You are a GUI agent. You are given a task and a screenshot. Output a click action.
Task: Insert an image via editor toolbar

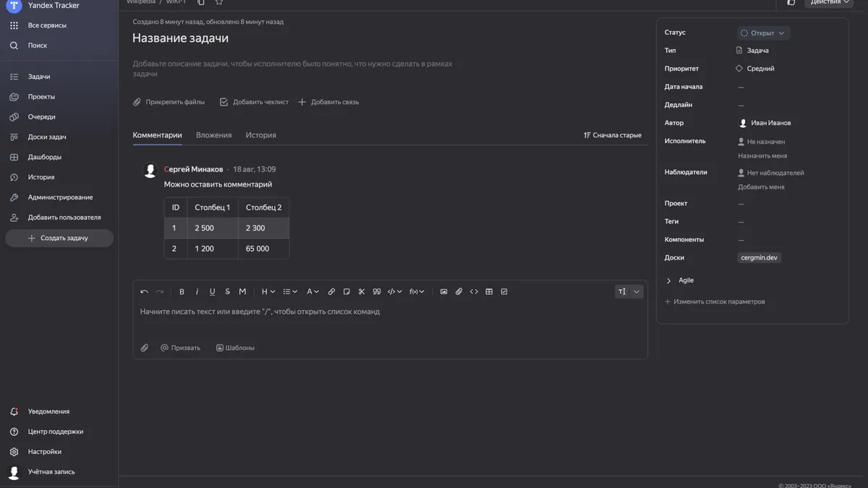coord(443,291)
